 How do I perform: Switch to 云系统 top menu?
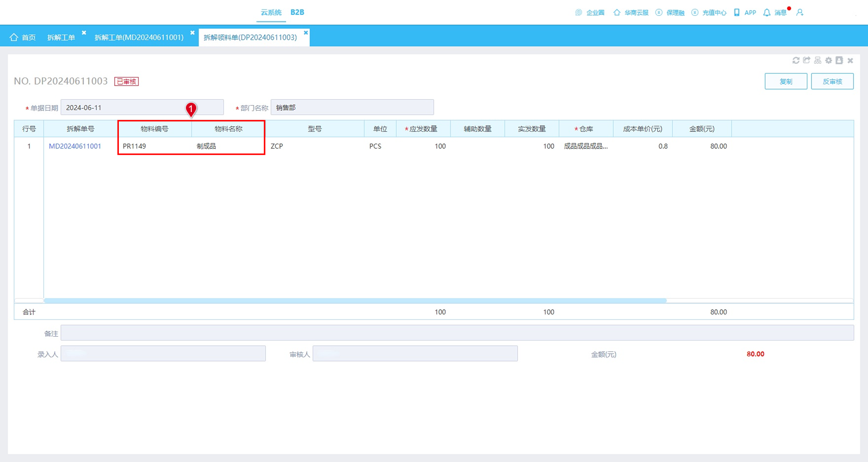[x=271, y=12]
